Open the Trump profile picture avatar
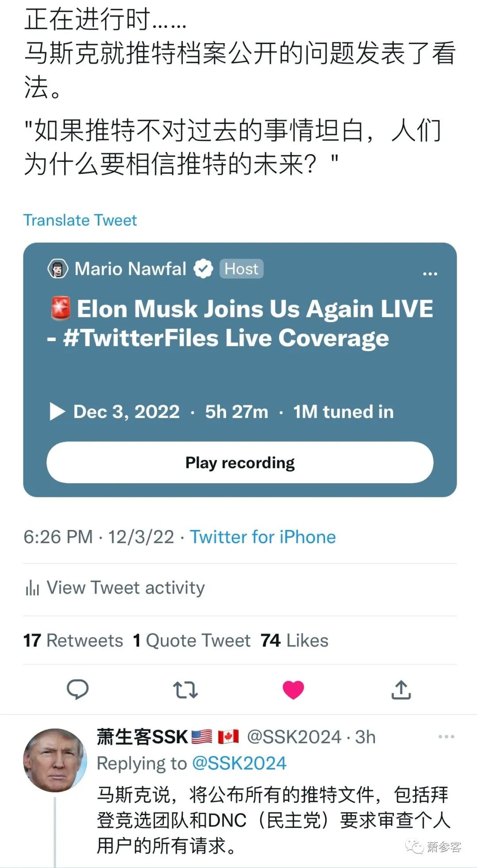Image resolution: width=477 pixels, height=868 pixels. coord(55,759)
